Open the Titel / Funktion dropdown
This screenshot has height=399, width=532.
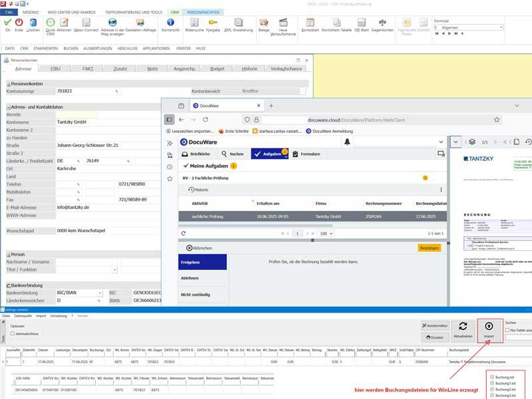pos(114,270)
